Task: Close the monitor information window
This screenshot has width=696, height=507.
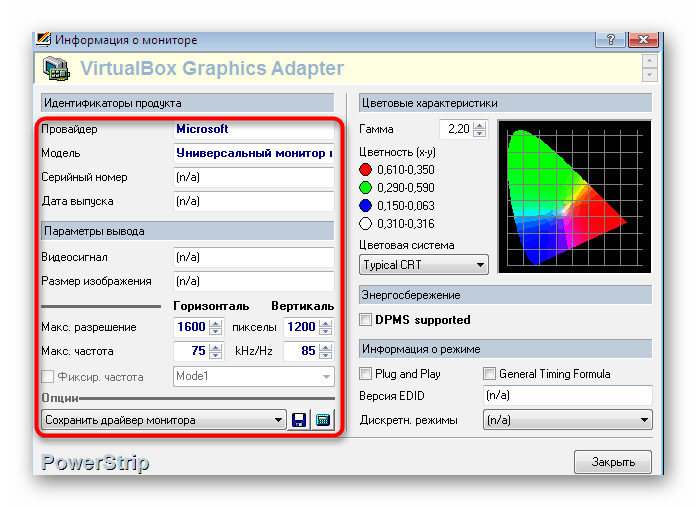Action: [644, 40]
